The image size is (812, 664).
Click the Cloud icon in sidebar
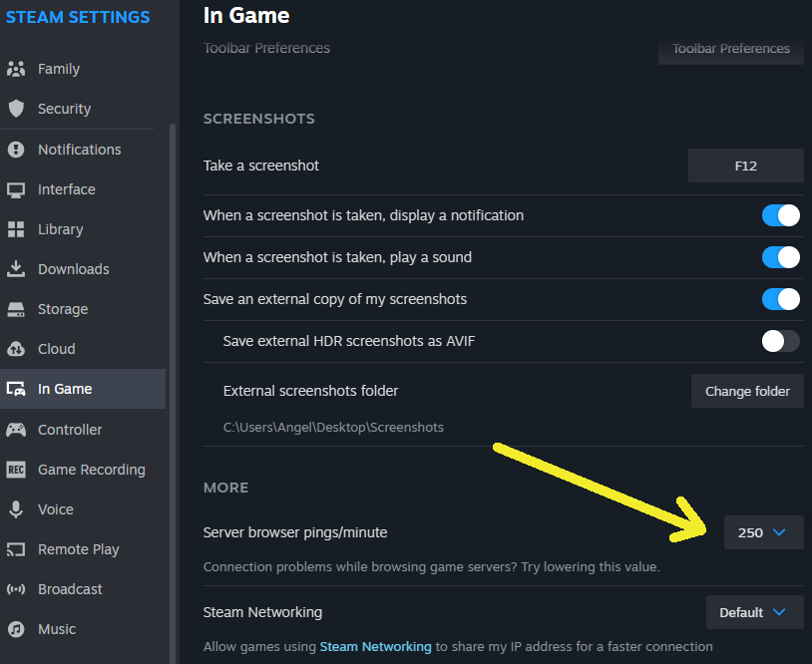pyautogui.click(x=16, y=349)
